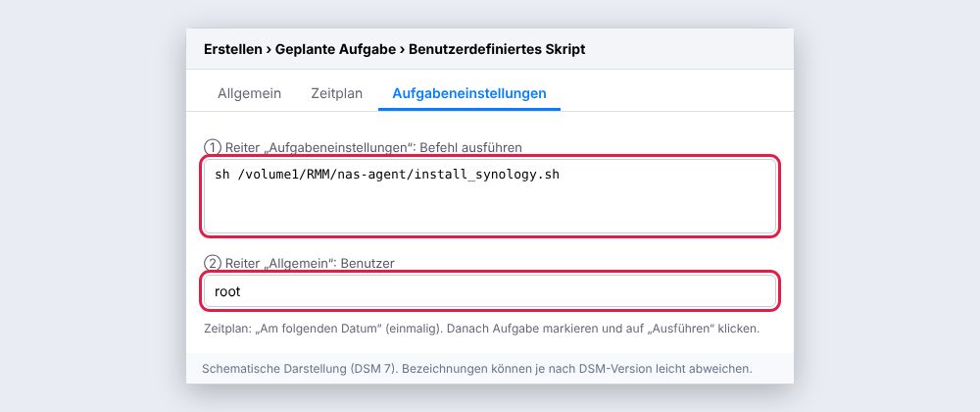The width and height of the screenshot is (980, 412).
Task: Select the Aufgabeneinstellungen tab
Action: (469, 93)
